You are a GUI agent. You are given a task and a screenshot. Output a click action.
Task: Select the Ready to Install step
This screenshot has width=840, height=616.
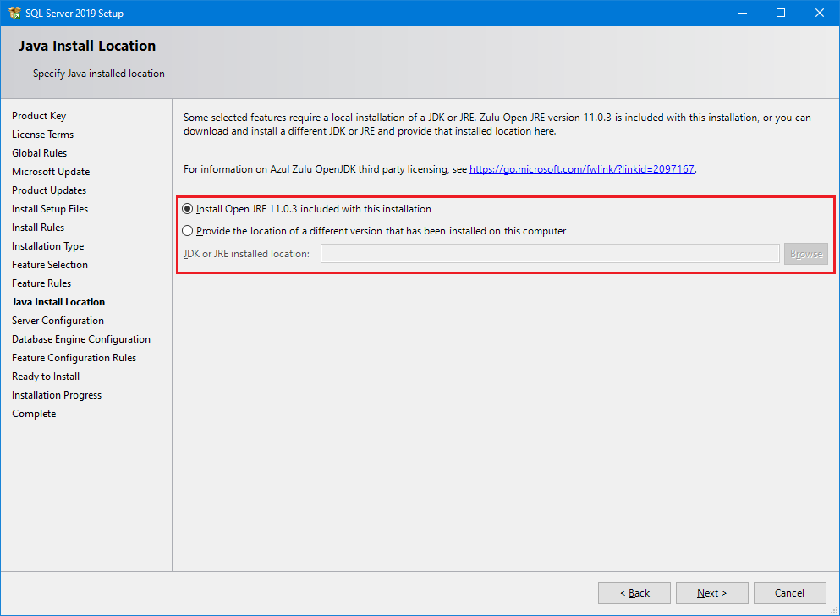(x=46, y=377)
